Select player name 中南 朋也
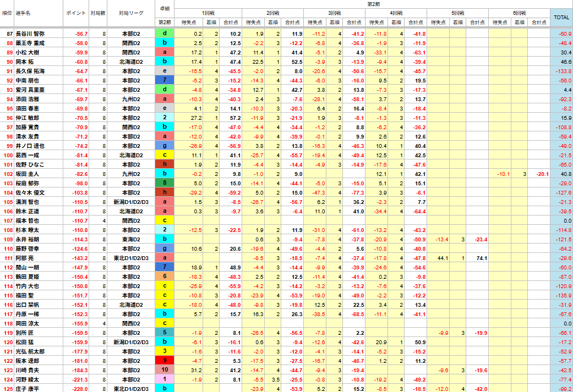 [x=27, y=81]
